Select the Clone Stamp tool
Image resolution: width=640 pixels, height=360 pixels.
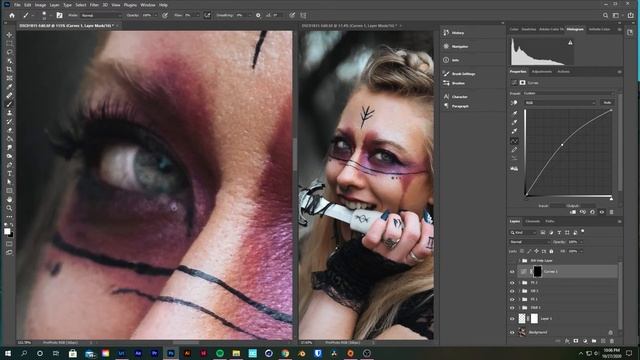click(x=9, y=113)
